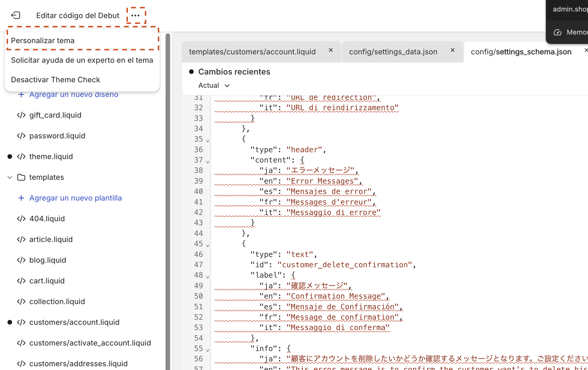Select config/settings_schema.json tab
Viewport: 588px width, 370px height.
(521, 52)
